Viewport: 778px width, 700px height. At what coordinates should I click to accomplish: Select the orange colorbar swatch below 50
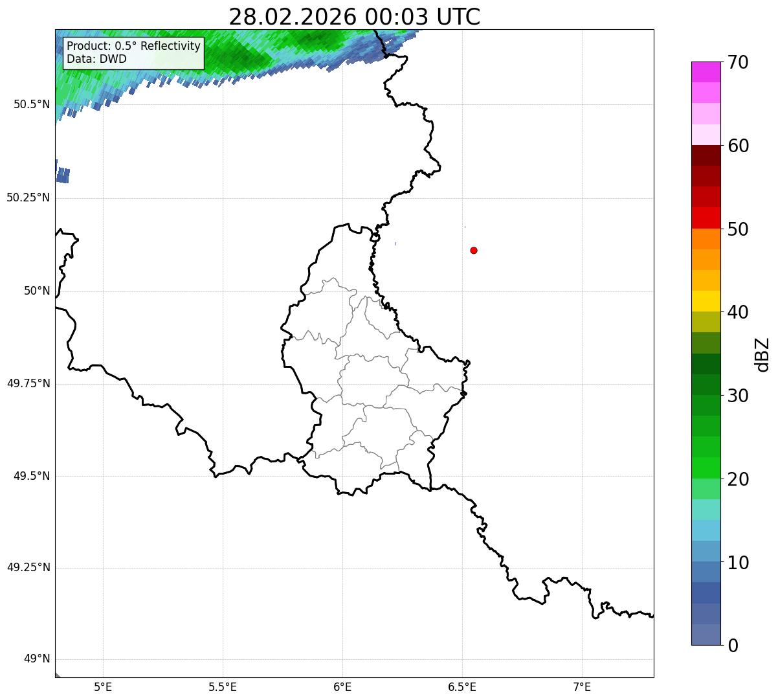click(706, 239)
